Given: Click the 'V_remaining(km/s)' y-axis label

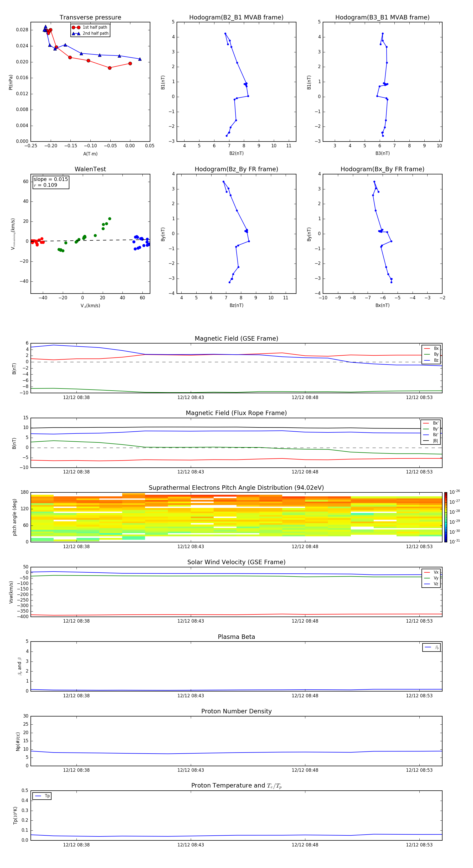Looking at the screenshot, I should coord(13,234).
